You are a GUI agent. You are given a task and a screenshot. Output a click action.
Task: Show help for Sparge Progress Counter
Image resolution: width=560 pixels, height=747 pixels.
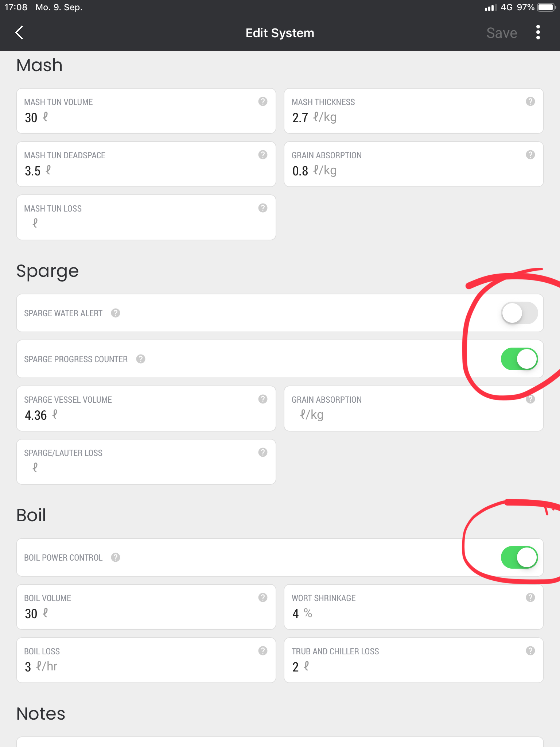pyautogui.click(x=141, y=359)
